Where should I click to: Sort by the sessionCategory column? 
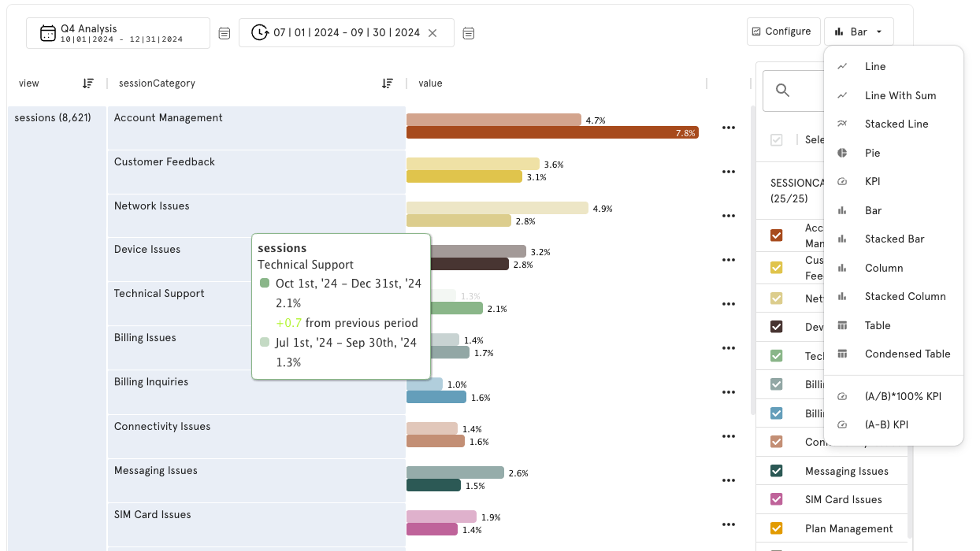click(387, 83)
